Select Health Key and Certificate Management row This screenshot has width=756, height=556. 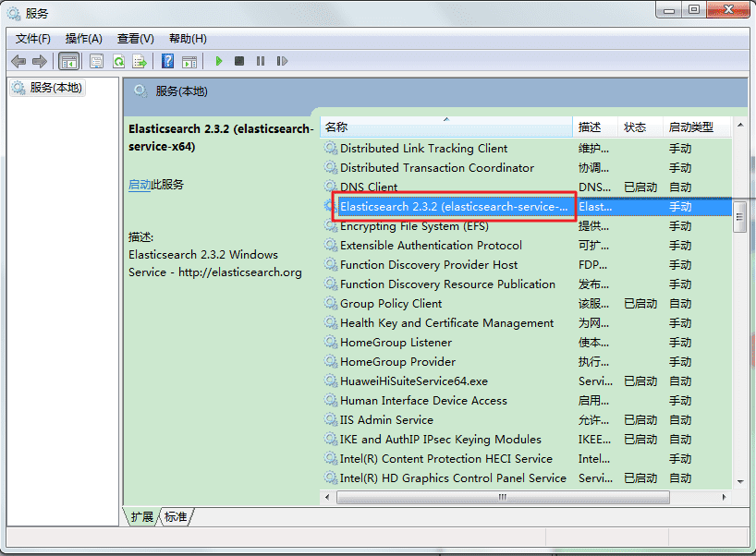(526, 323)
